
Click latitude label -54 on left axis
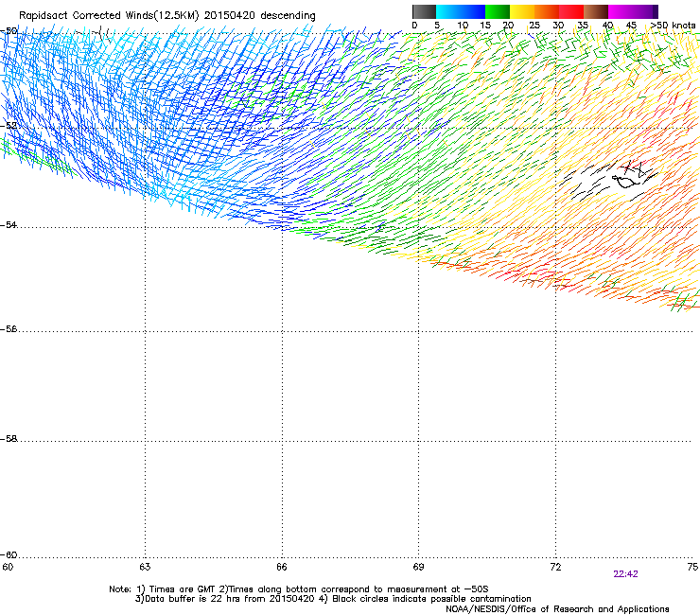click(9, 224)
